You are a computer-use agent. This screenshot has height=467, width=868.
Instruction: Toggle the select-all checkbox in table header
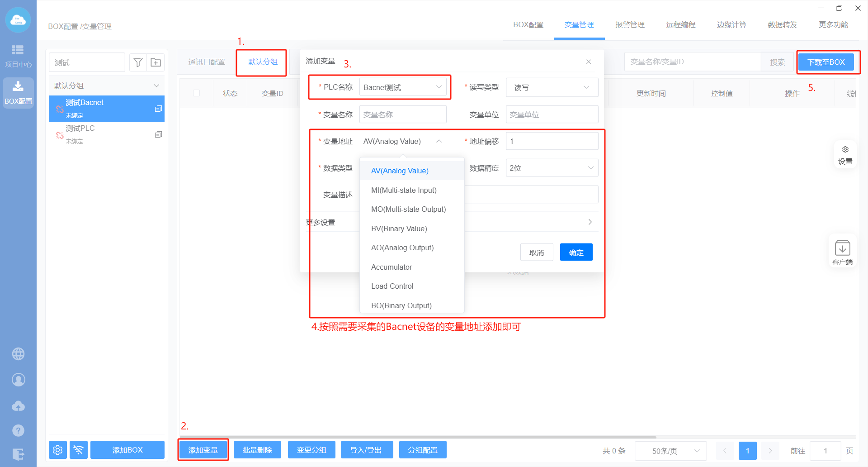[x=196, y=93]
